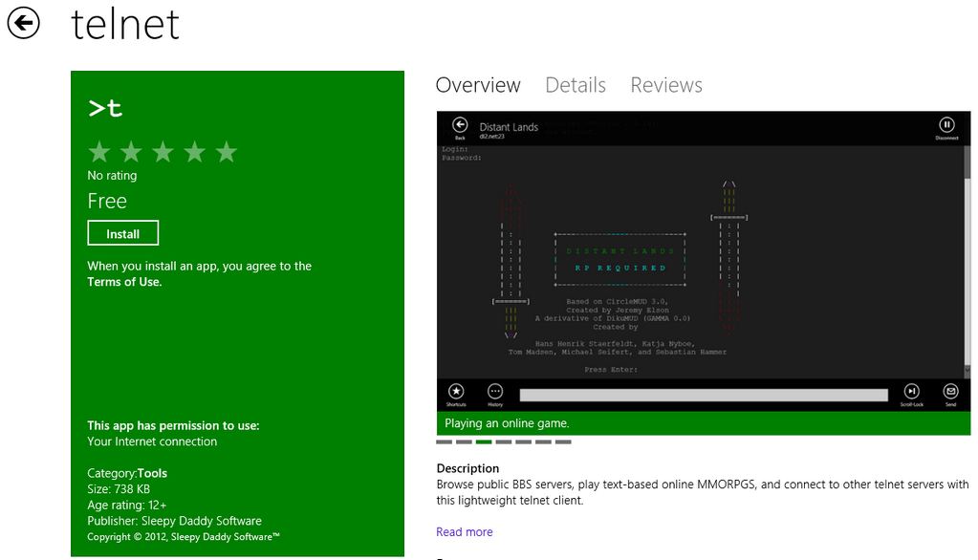Switch to the Overview tab
This screenshot has width=978, height=560.
[x=478, y=85]
